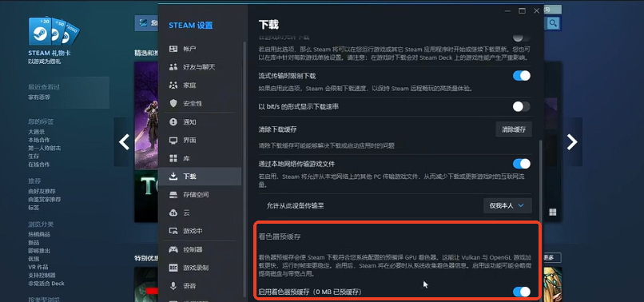Click the STEAM 设置 title text
This screenshot has width=644, height=302.
tap(191, 26)
